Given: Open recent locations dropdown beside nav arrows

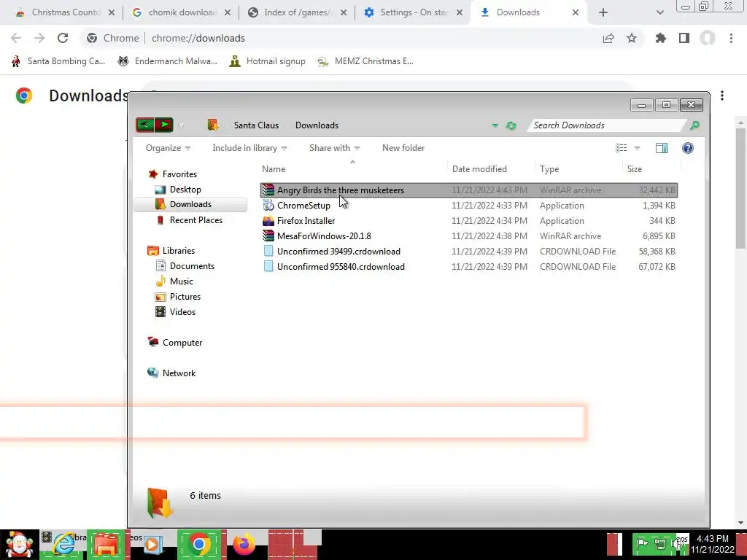Looking at the screenshot, I should point(181,125).
